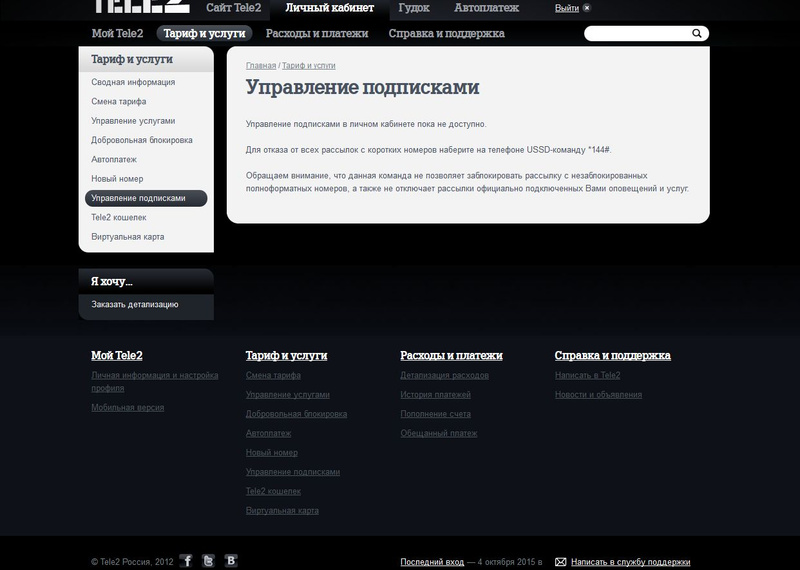Click the envelope support icon
The image size is (800, 570).
(560, 562)
